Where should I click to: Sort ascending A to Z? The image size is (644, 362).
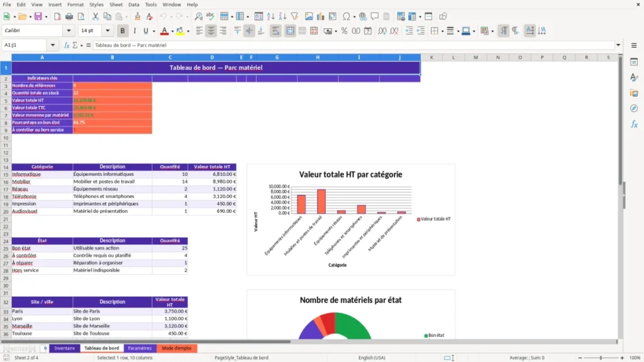(270, 16)
